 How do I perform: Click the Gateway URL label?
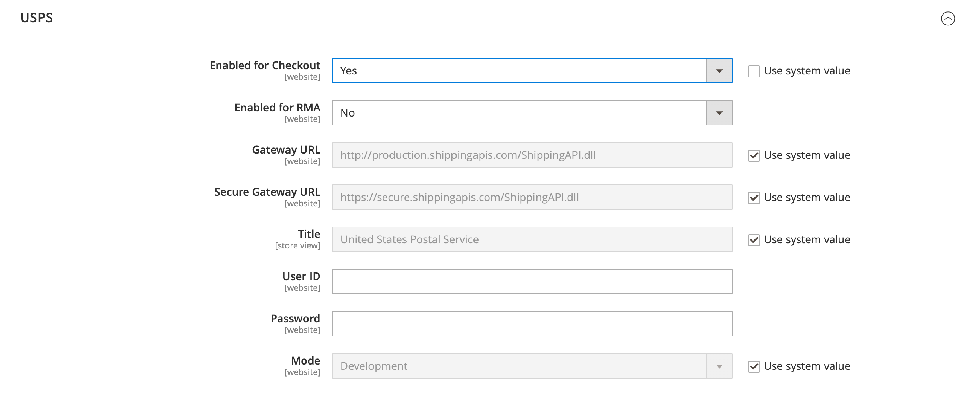tap(286, 150)
